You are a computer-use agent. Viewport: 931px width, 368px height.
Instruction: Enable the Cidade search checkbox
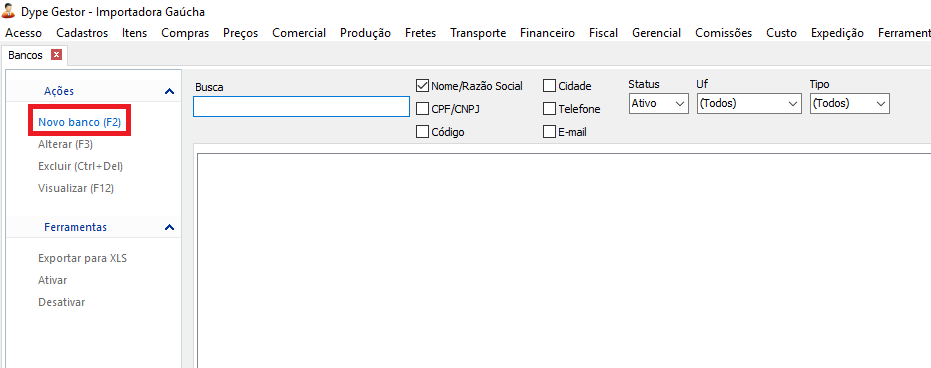point(549,86)
